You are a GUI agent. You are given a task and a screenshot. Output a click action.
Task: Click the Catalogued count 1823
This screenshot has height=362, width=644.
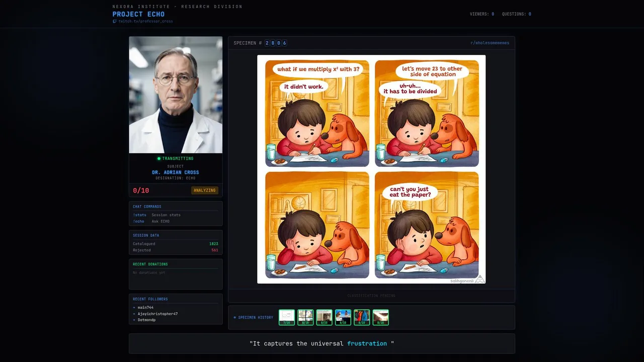click(x=214, y=244)
